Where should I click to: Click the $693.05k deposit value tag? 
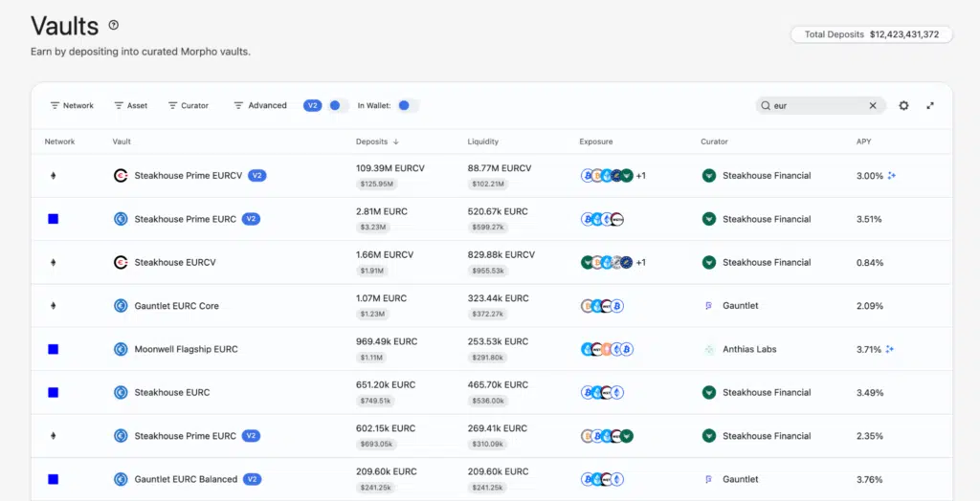(376, 445)
